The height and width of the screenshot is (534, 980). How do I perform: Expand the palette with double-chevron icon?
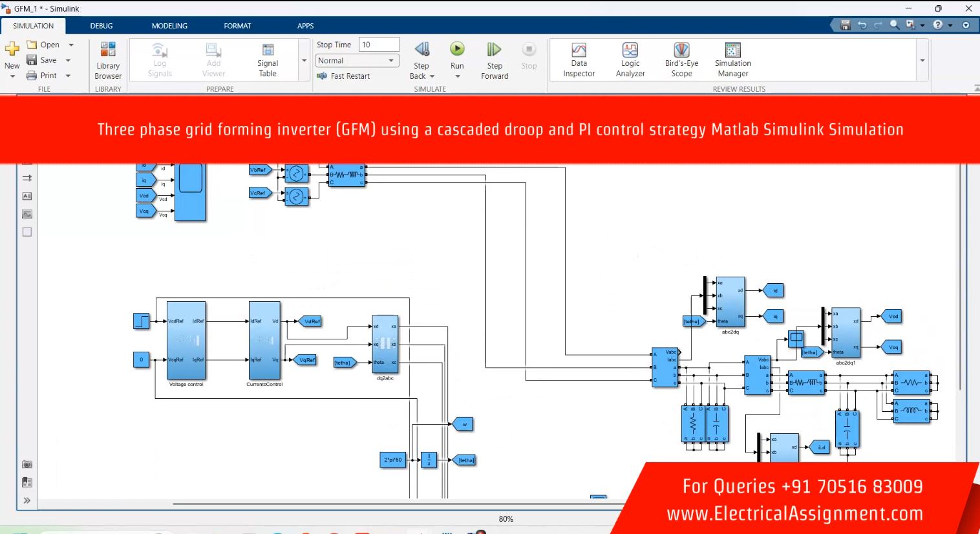point(27,500)
